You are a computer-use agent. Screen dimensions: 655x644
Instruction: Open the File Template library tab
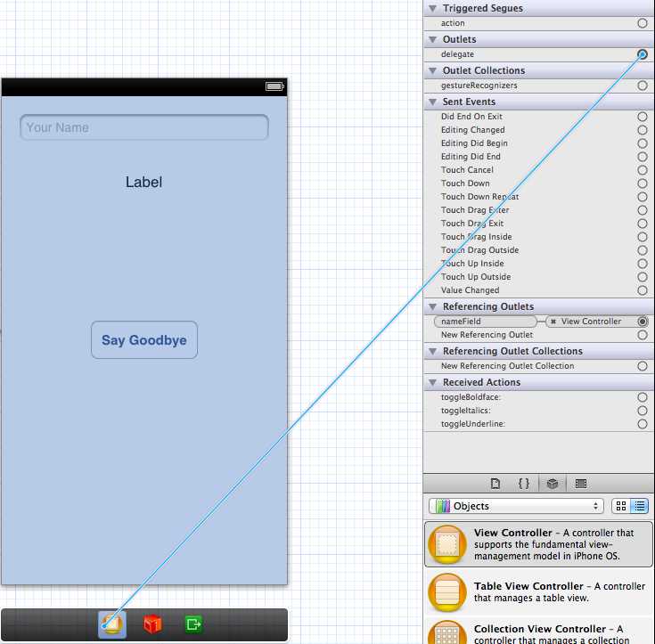point(495,484)
